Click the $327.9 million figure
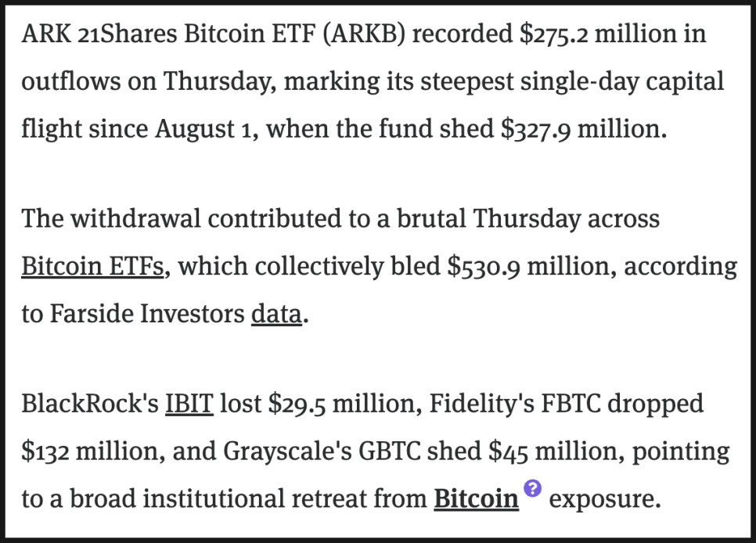Viewport: 756px width, 543px height. coord(581,128)
